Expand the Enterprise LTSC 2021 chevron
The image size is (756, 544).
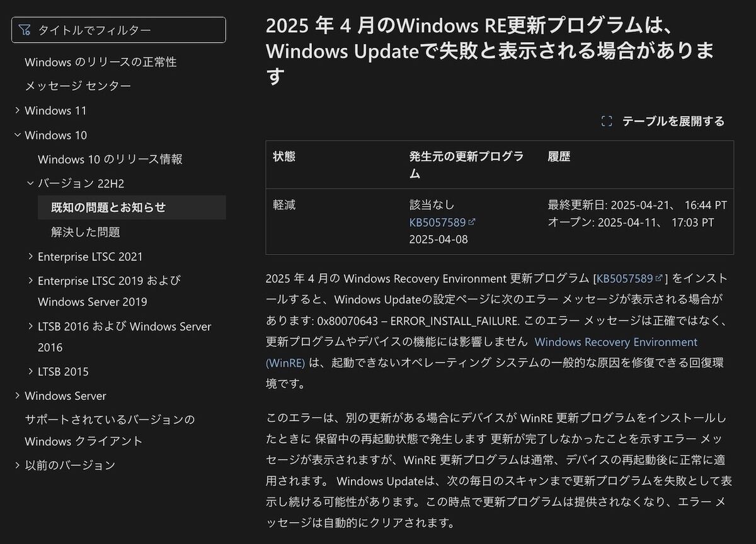[x=30, y=257]
